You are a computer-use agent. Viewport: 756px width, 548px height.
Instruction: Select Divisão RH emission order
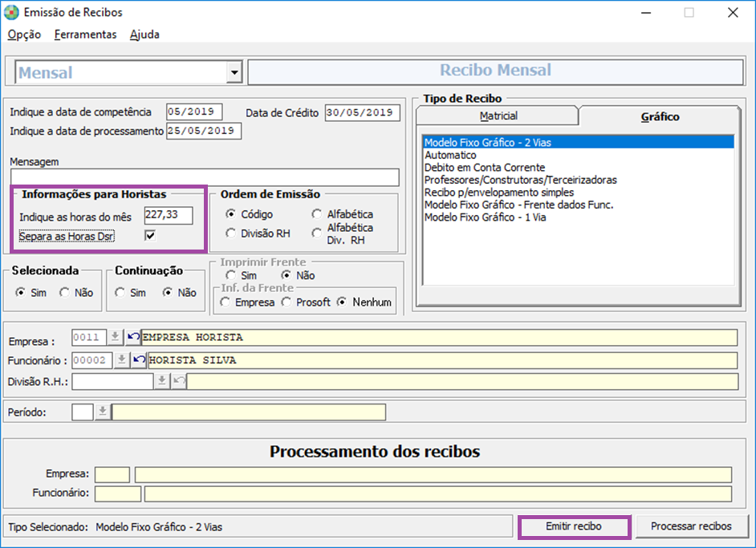pos(231,233)
